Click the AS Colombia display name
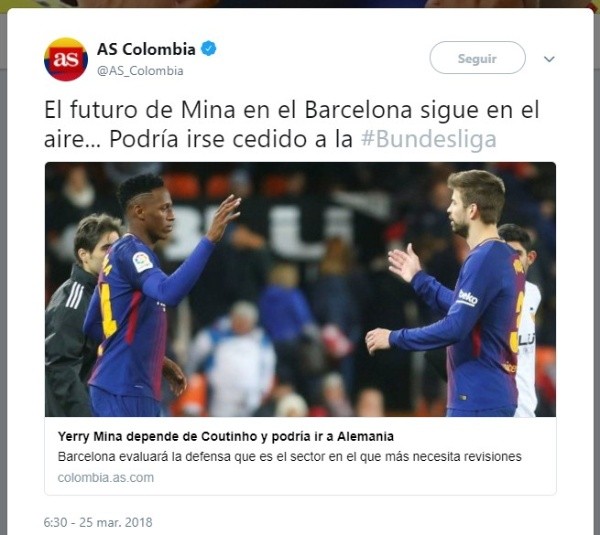This screenshot has width=600, height=535. tap(146, 49)
